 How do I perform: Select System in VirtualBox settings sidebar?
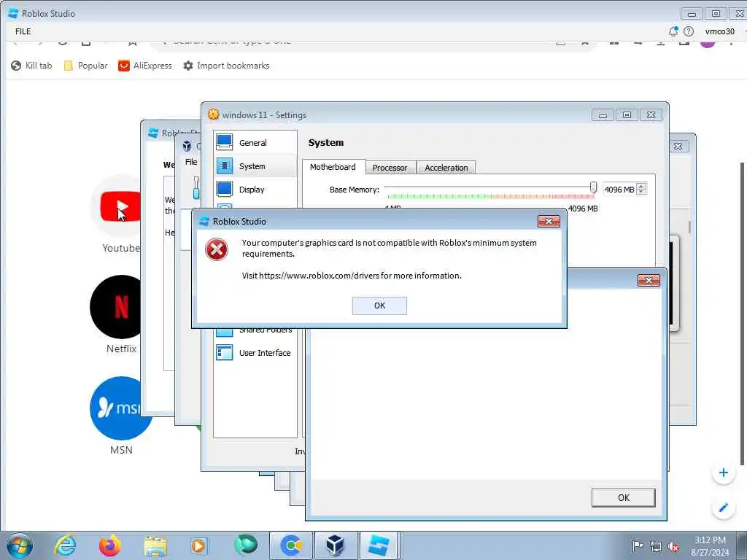255,166
